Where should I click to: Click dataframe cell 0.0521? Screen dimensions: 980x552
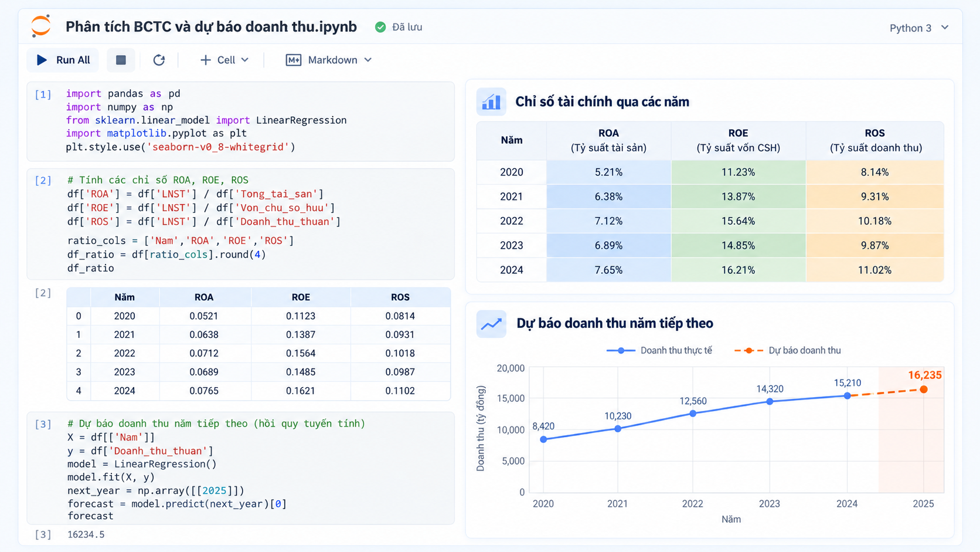[204, 316]
